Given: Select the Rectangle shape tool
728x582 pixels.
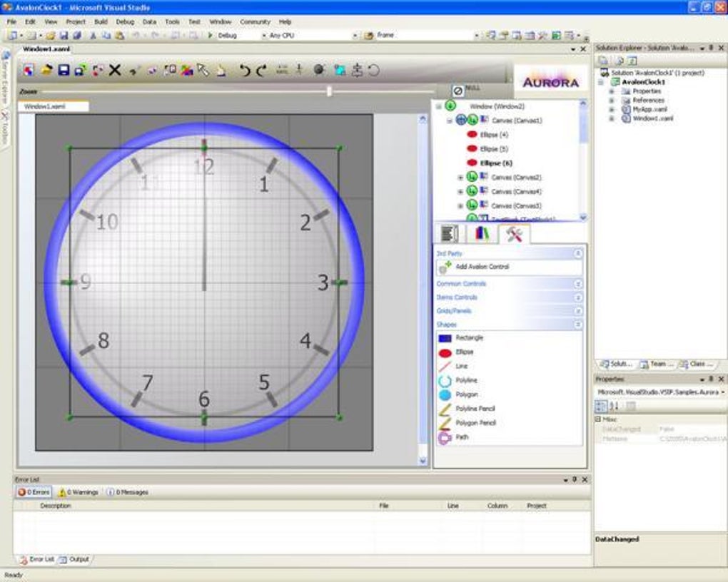Looking at the screenshot, I should [x=469, y=337].
